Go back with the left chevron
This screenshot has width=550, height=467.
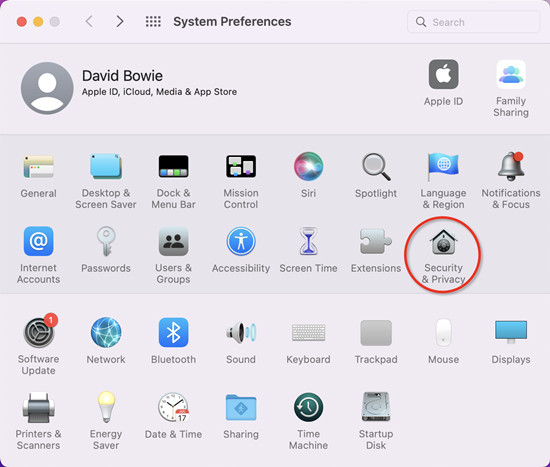point(89,21)
